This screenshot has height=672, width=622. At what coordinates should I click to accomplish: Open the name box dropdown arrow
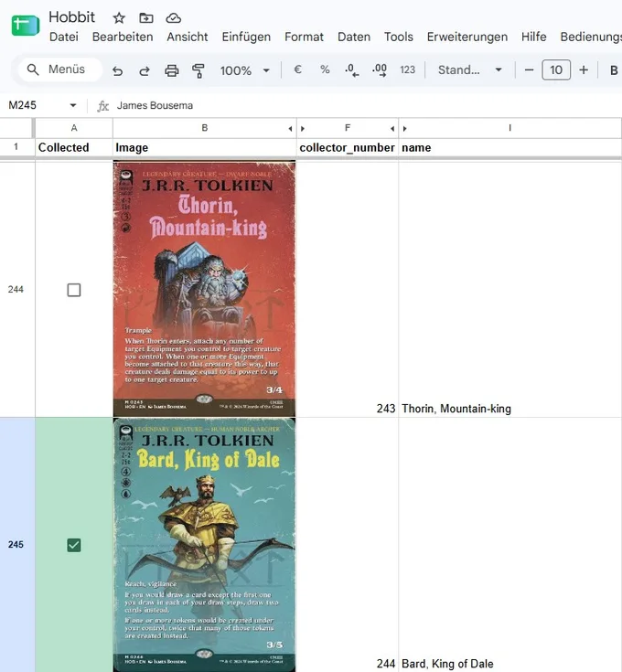point(73,105)
